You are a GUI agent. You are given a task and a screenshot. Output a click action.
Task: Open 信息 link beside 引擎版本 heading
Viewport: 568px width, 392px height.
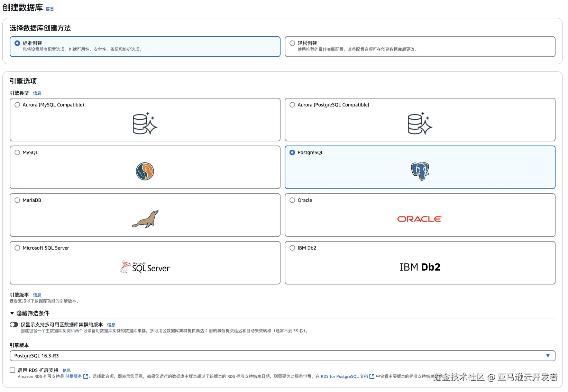(37, 295)
